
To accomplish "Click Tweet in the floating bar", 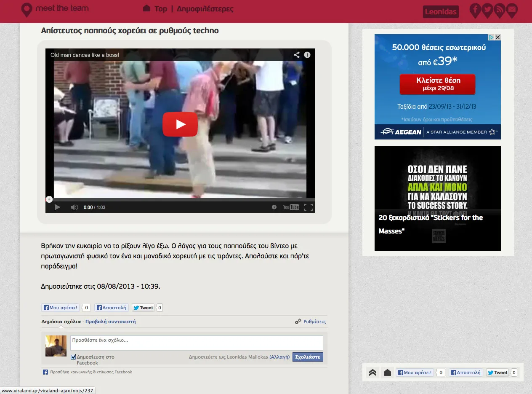I will (497, 373).
